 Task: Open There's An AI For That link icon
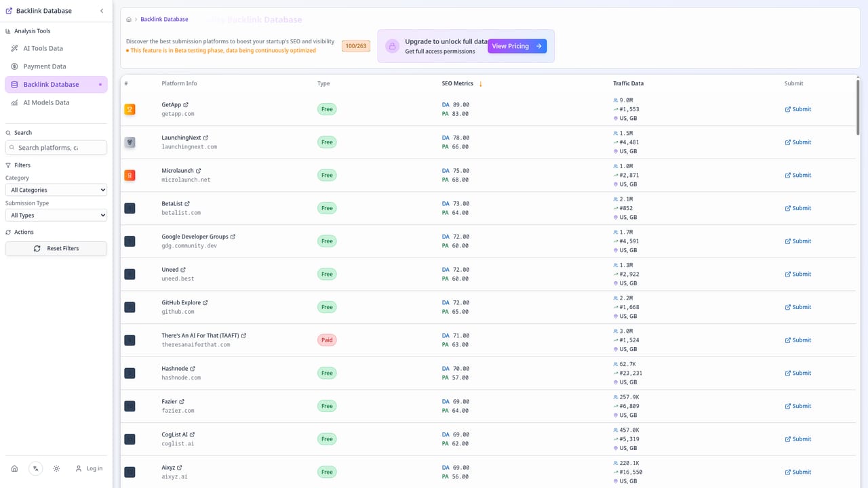[243, 335]
